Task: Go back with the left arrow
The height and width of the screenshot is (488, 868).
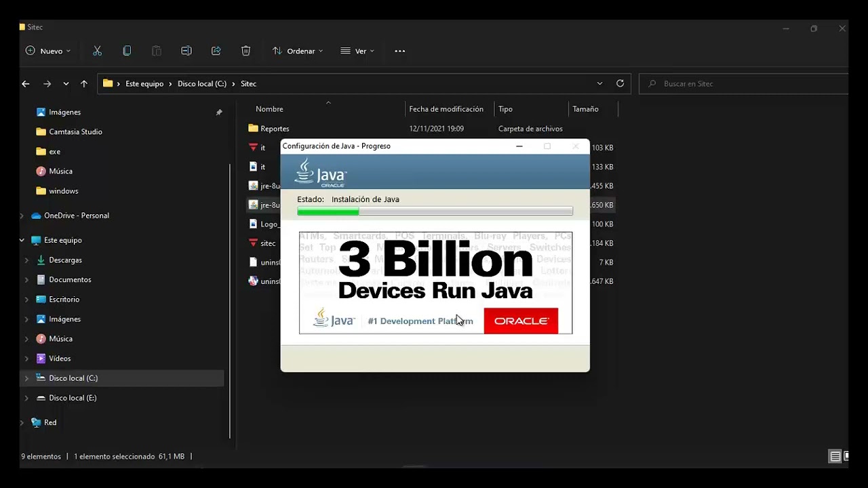Action: 26,83
